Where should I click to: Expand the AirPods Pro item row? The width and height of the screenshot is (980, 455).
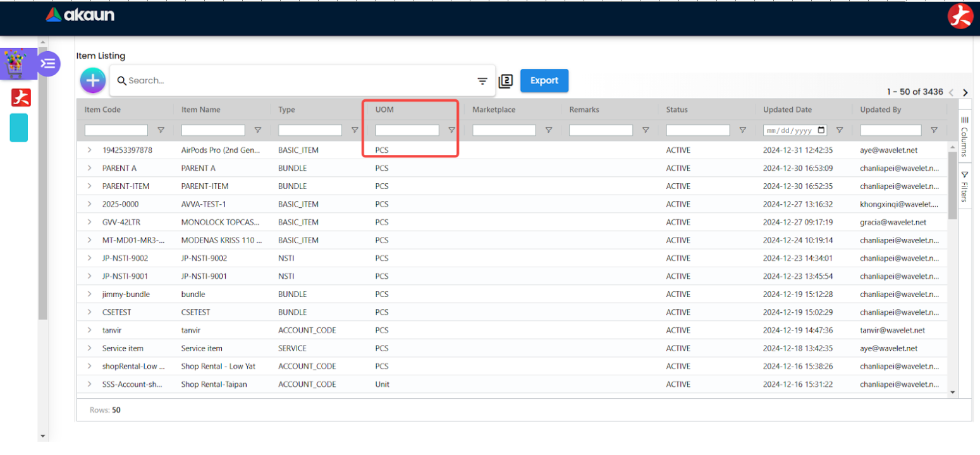(89, 150)
